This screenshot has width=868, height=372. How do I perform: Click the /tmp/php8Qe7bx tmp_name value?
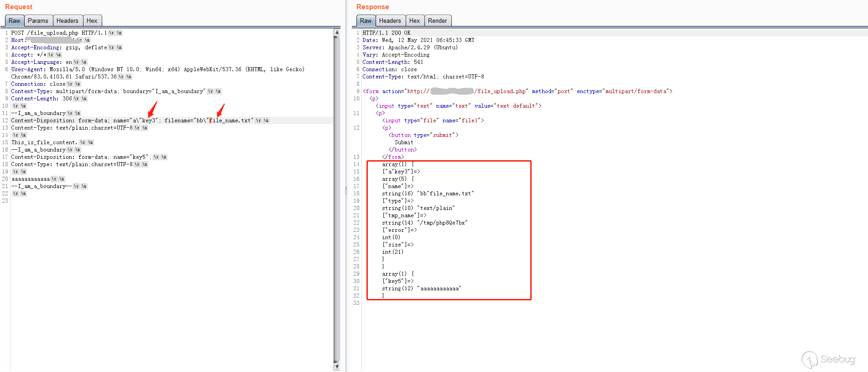[x=444, y=223]
